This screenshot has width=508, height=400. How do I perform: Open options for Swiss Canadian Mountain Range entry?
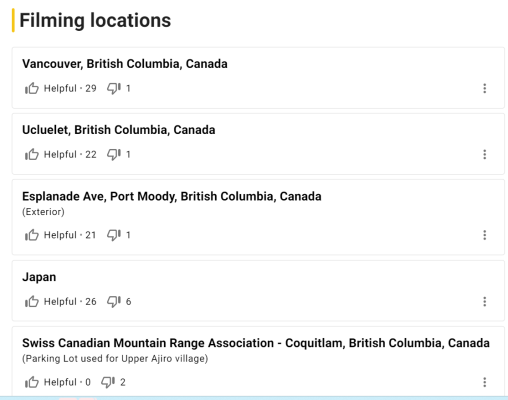485,382
